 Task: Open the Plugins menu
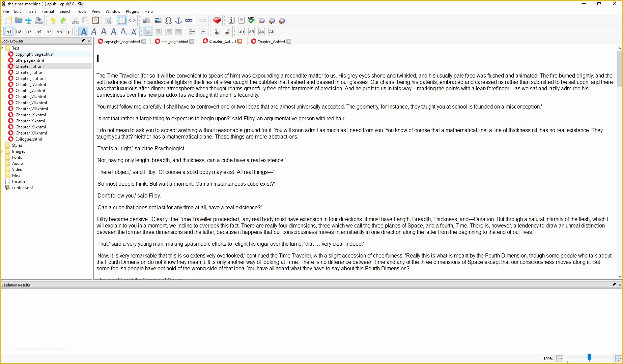132,11
